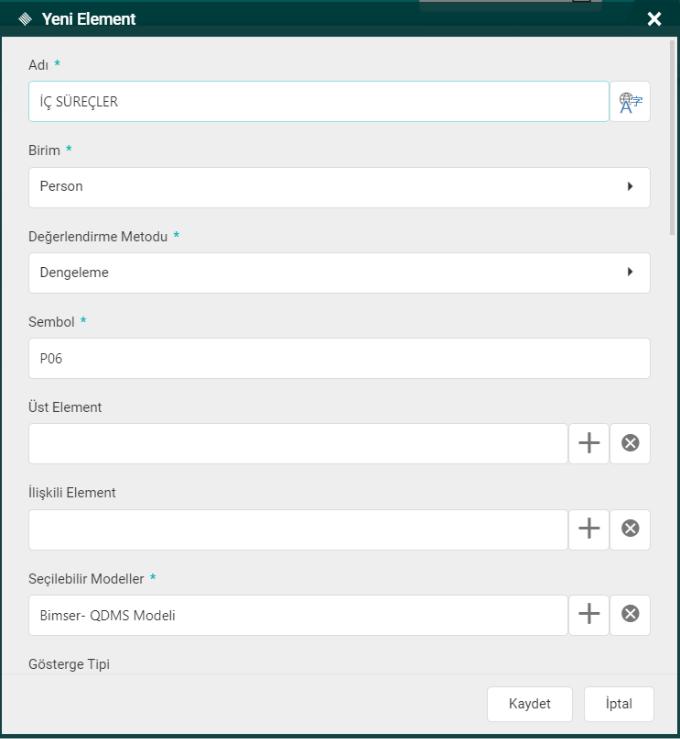The image size is (680, 739).
Task: Clear the İlişkili Element field
Action: click(x=630, y=529)
